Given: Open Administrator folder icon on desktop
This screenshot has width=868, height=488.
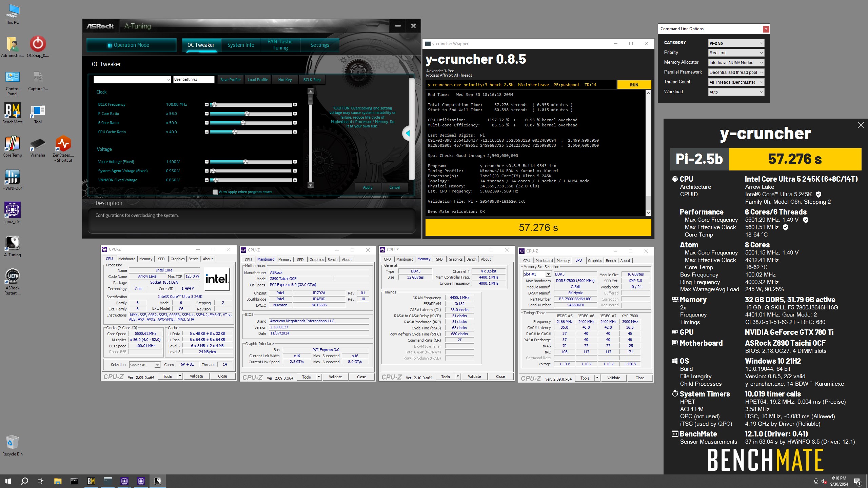Looking at the screenshot, I should pyautogui.click(x=13, y=47).
